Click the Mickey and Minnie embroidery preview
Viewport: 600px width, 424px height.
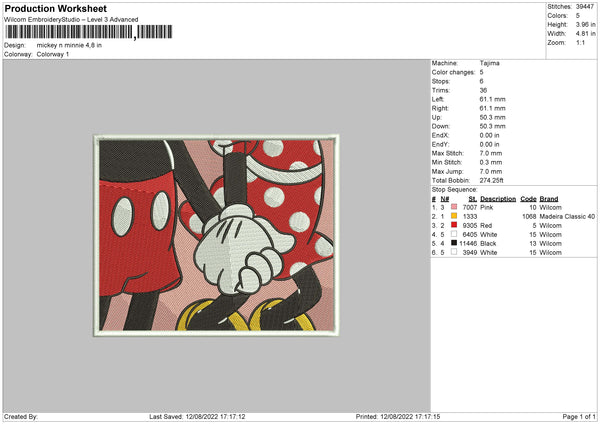(x=217, y=235)
